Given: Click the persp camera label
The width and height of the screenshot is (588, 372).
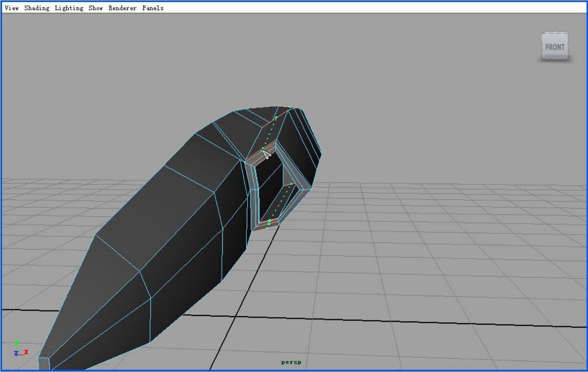Looking at the screenshot, I should pyautogui.click(x=291, y=362).
